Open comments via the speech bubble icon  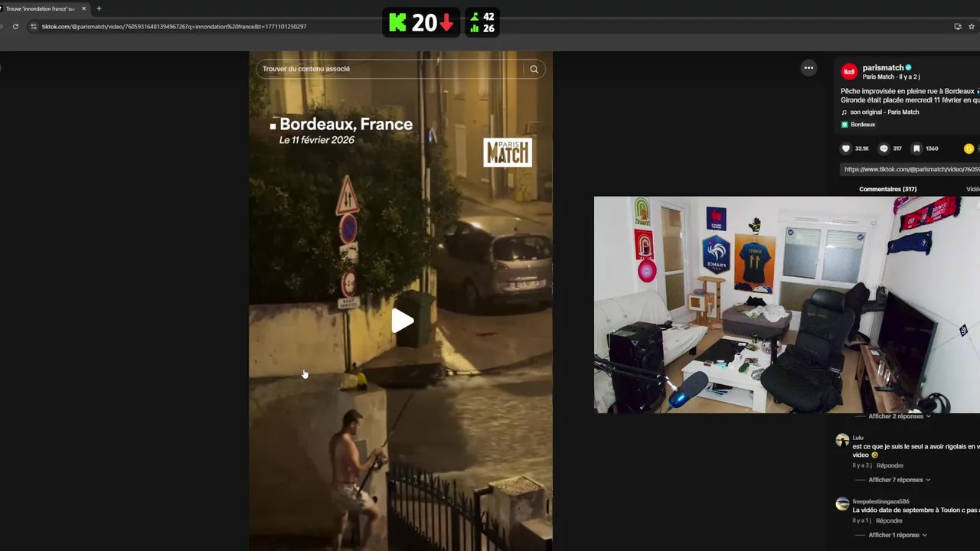coord(884,148)
